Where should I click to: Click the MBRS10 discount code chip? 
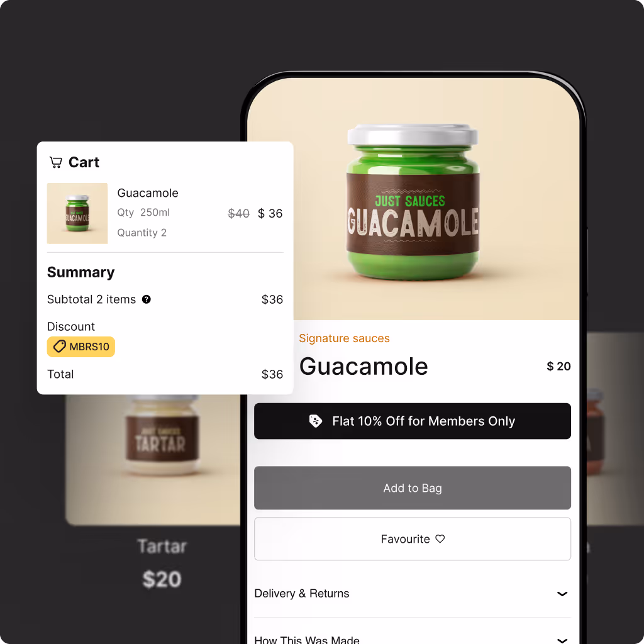coord(81,347)
